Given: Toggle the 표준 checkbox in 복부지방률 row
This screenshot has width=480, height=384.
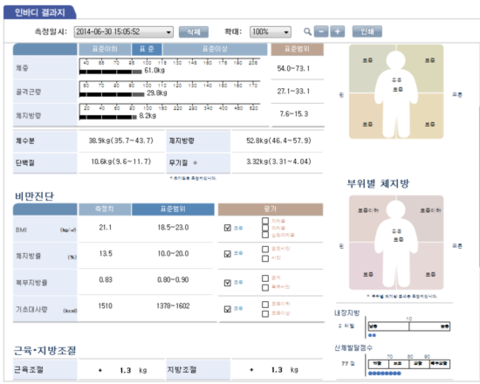Looking at the screenshot, I should tap(227, 283).
